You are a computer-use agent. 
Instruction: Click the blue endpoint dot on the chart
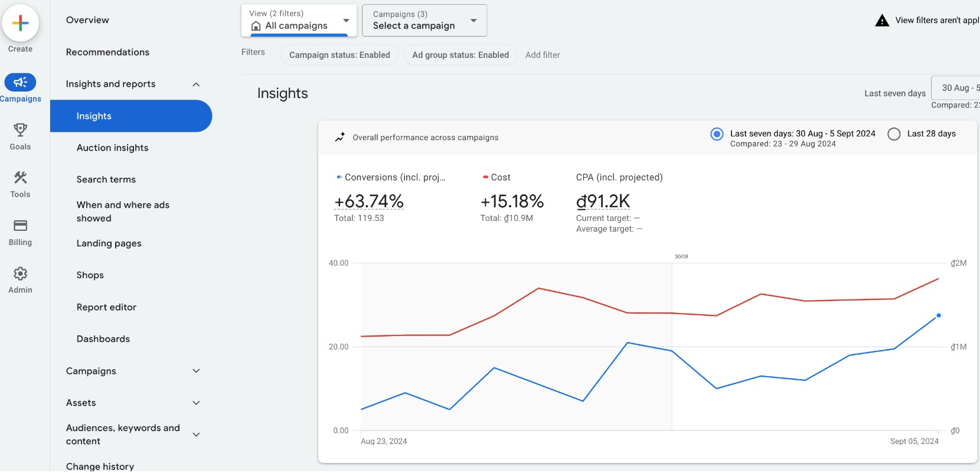coord(938,315)
